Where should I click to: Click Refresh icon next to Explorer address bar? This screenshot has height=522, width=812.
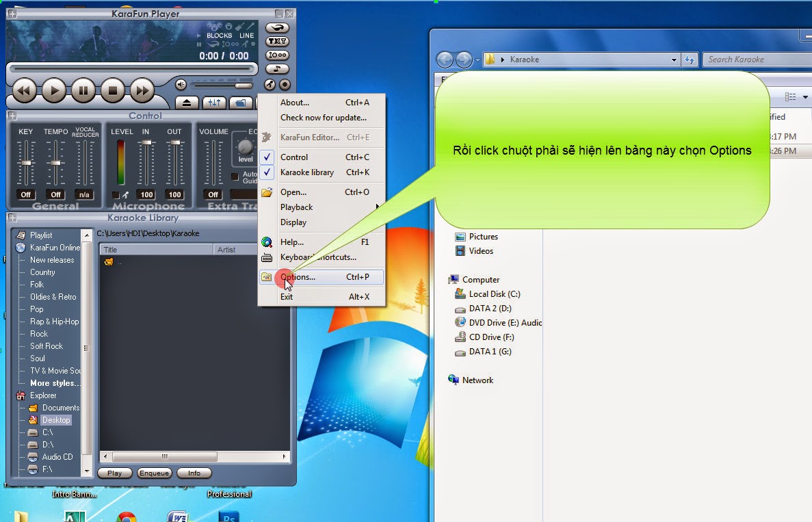point(690,60)
